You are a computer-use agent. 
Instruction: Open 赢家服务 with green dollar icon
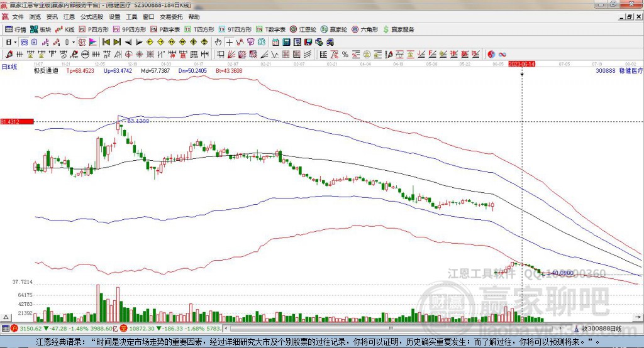(398, 30)
